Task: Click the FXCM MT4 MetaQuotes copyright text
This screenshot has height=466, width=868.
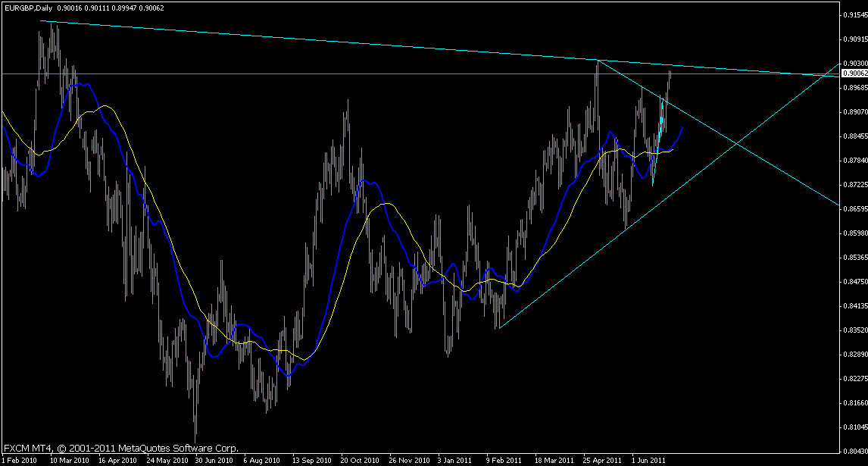Action: click(x=121, y=448)
